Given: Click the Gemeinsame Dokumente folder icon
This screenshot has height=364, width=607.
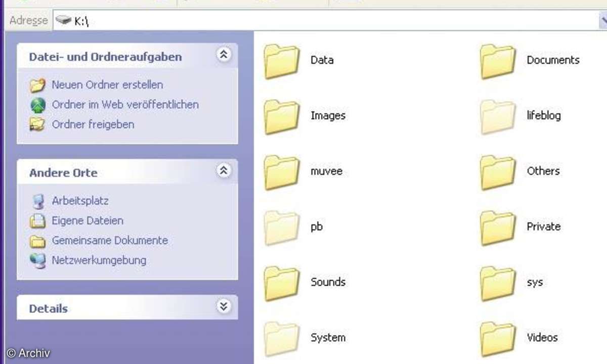Looking at the screenshot, I should pyautogui.click(x=37, y=241).
